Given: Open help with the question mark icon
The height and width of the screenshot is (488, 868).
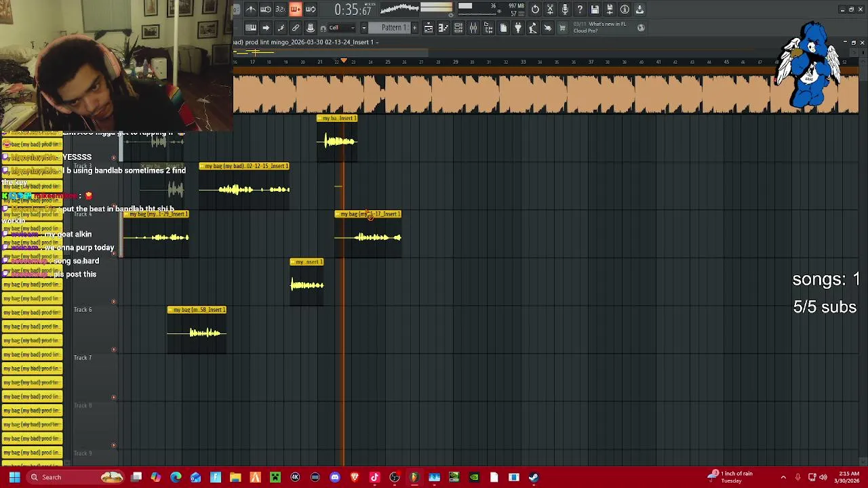Looking at the screenshot, I should 580,9.
